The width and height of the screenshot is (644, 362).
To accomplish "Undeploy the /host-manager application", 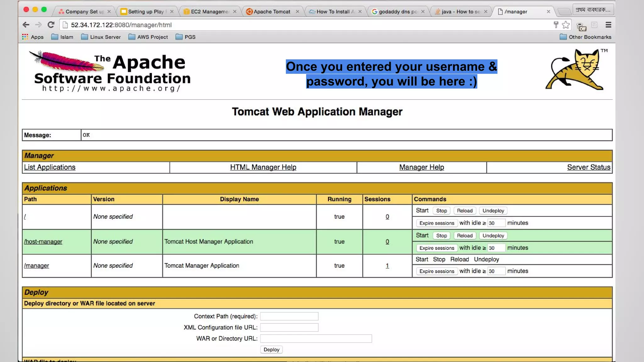I will 493,236.
